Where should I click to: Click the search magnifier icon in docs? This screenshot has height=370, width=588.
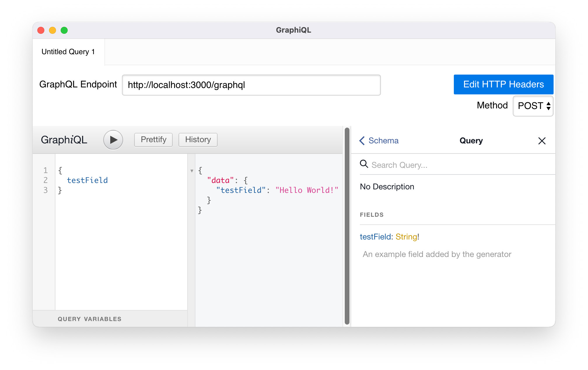364,164
